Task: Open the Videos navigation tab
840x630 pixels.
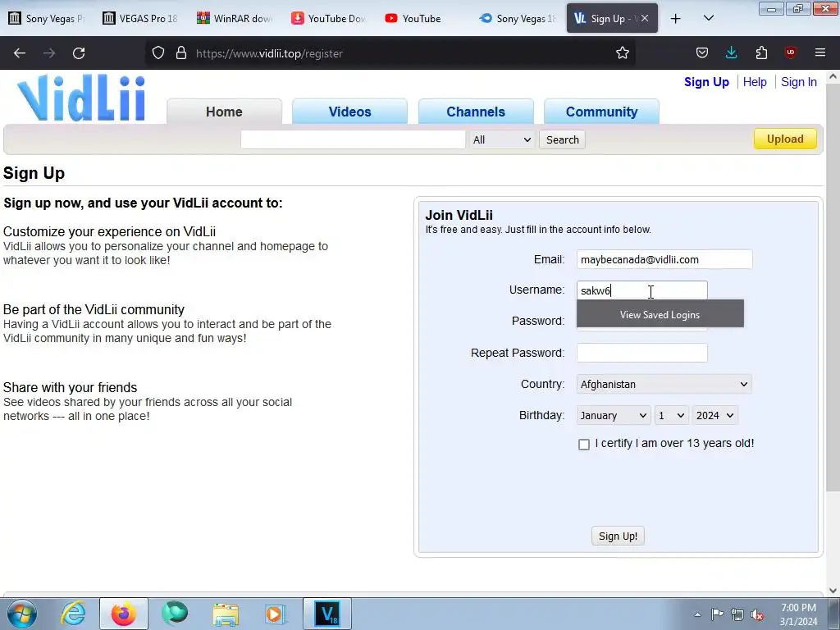Action: (349, 112)
